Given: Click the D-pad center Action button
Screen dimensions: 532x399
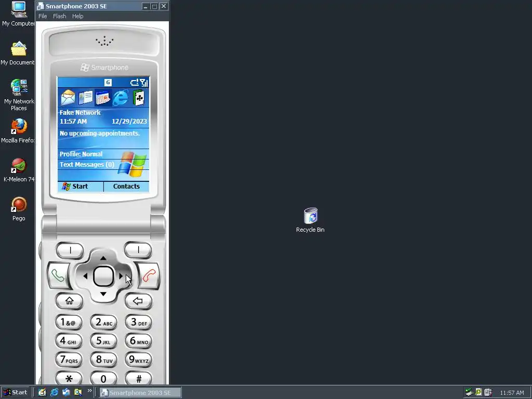Looking at the screenshot, I should pyautogui.click(x=103, y=276).
